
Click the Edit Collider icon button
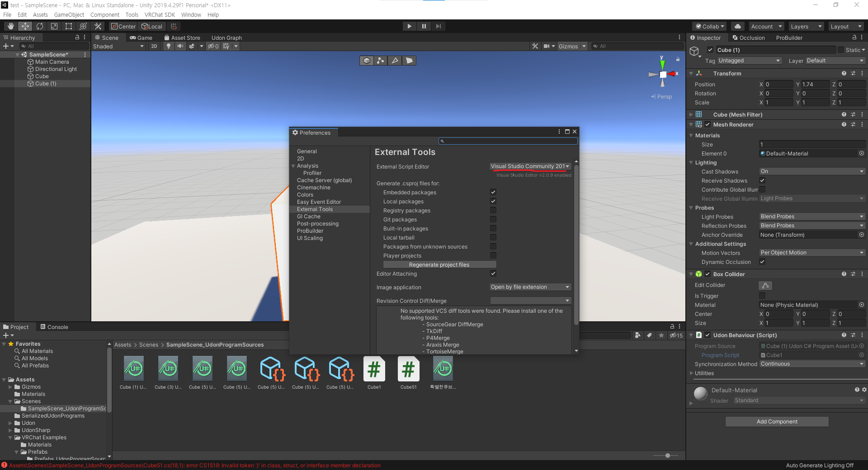pyautogui.click(x=765, y=286)
